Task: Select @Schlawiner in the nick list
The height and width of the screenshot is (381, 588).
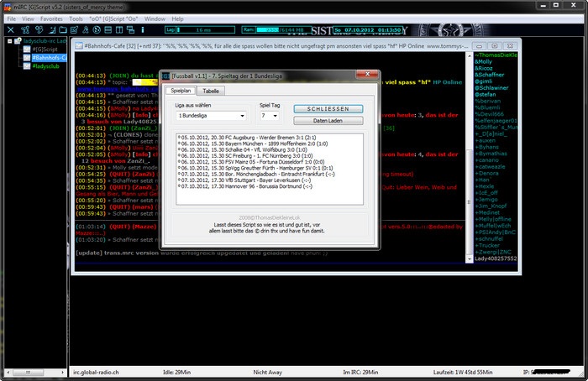Action: tap(491, 88)
